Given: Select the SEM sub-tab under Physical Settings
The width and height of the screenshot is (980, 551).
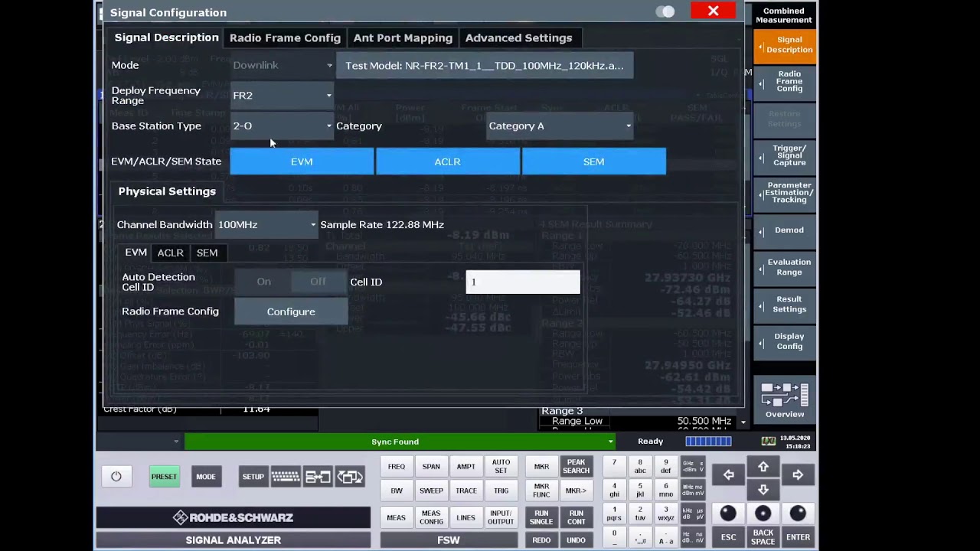Looking at the screenshot, I should pos(207,253).
